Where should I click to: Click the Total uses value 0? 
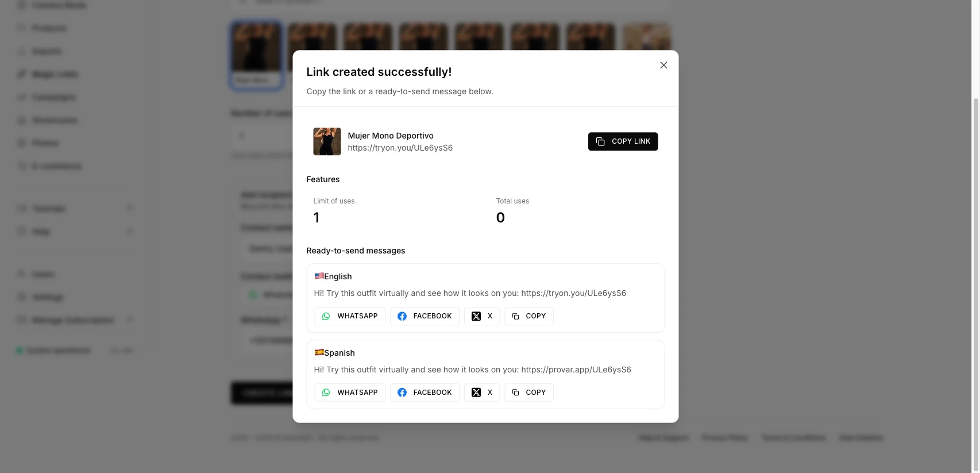click(x=500, y=217)
